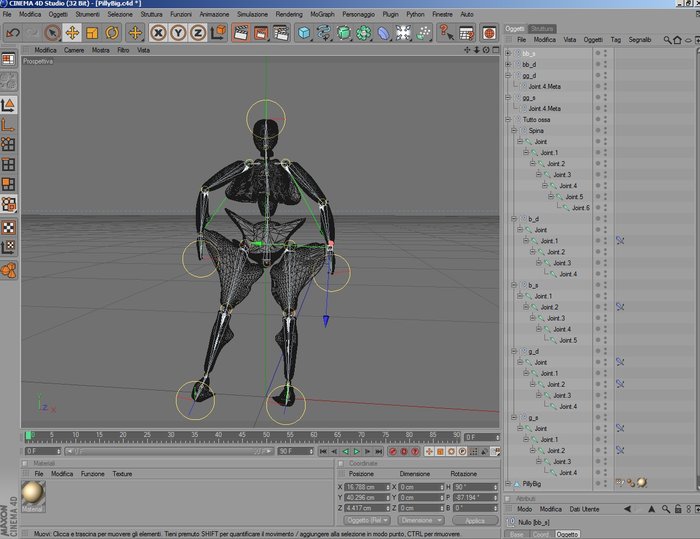
Task: Open the green modeling objects icon
Action: point(363,33)
